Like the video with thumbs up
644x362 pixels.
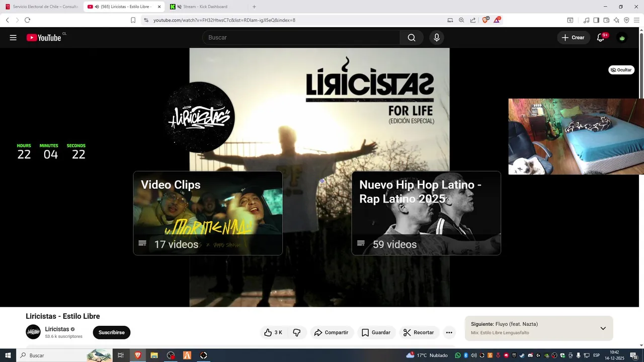[273, 332]
